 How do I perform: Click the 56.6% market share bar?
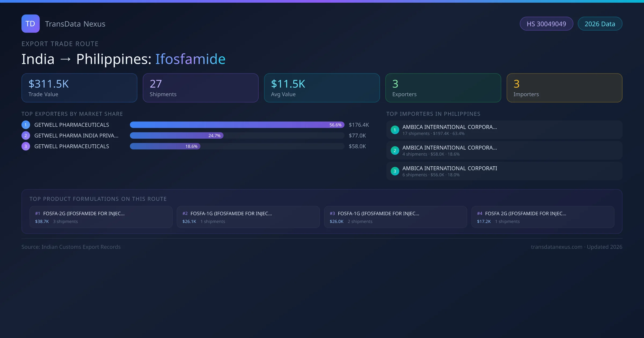click(x=237, y=125)
